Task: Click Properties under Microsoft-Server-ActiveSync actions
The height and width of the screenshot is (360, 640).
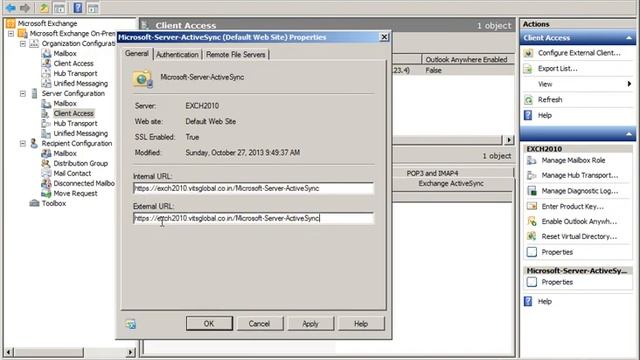Action: point(557,282)
